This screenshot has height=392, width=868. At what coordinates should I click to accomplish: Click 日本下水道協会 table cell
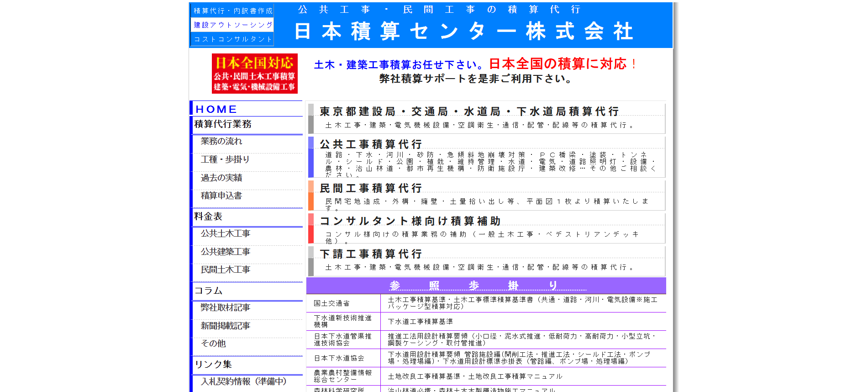[343, 358]
